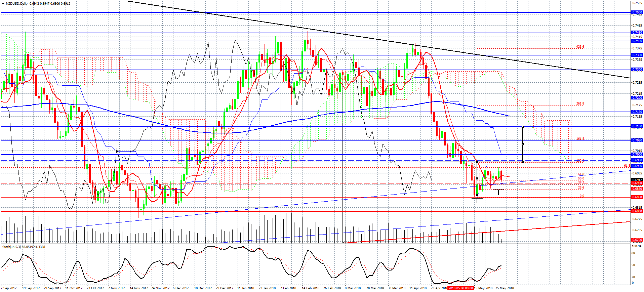Click the 38.2 Fibonacci level label
Screen dimensions: 644x292
tap(581, 182)
